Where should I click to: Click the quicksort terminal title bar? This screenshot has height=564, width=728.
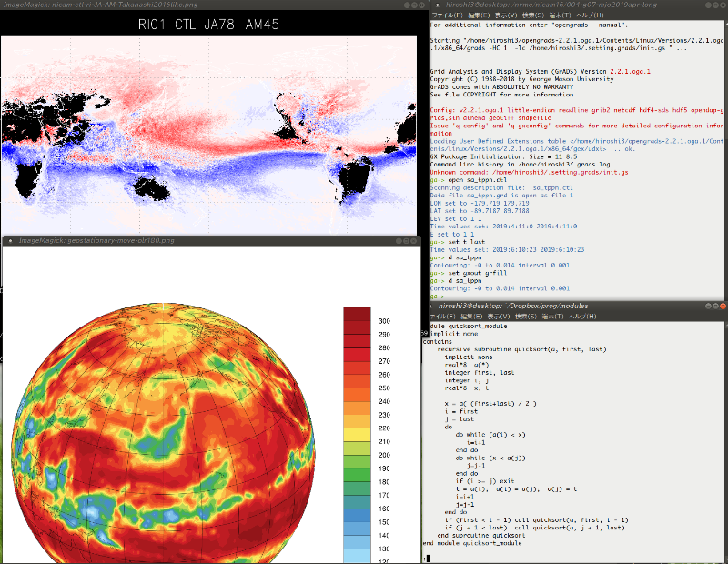click(546, 307)
